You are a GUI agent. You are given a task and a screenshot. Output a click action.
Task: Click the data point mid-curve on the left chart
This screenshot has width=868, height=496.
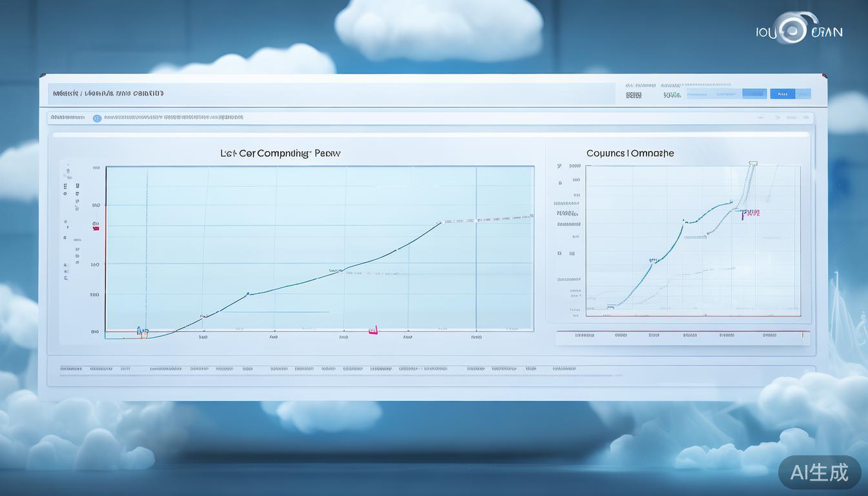(x=248, y=294)
